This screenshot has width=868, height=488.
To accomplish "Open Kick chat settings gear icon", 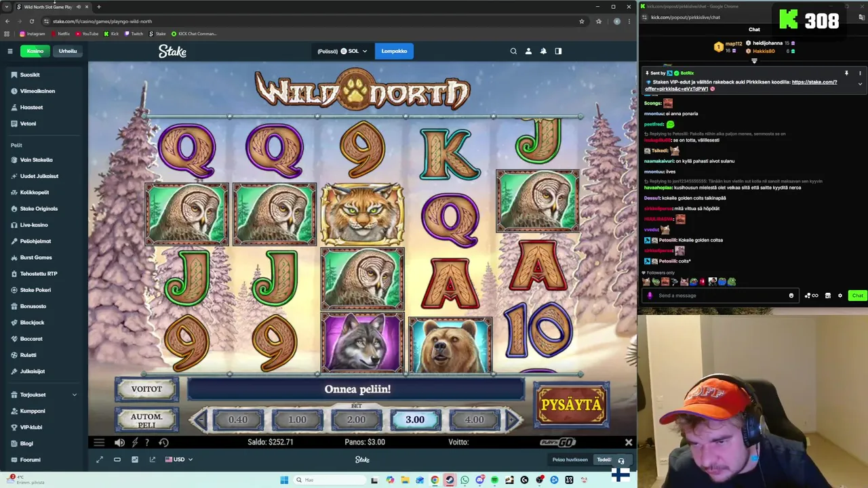I will tap(840, 296).
